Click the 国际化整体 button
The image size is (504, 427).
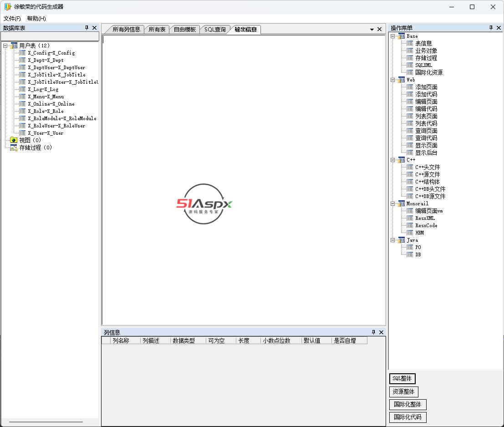pyautogui.click(x=407, y=405)
